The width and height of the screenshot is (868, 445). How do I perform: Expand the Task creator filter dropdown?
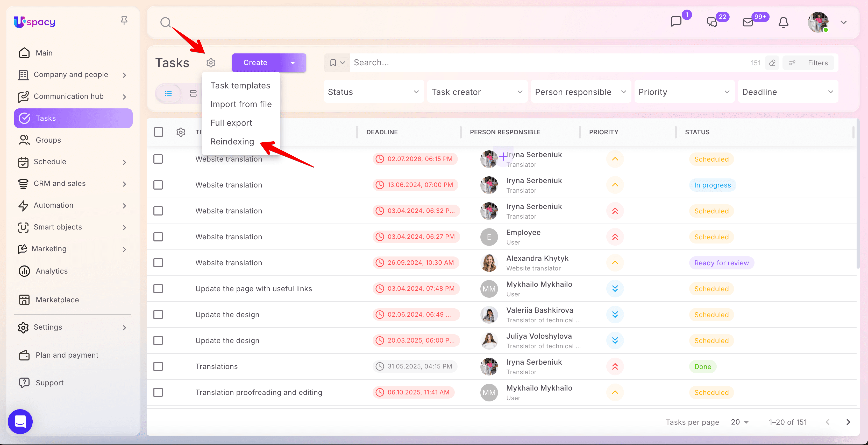coord(477,92)
